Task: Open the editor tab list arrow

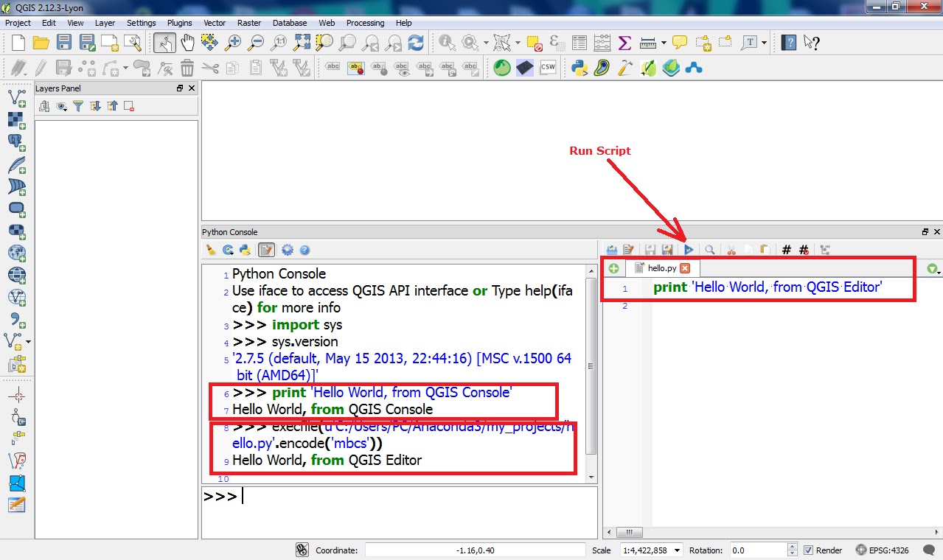Action: [x=934, y=270]
